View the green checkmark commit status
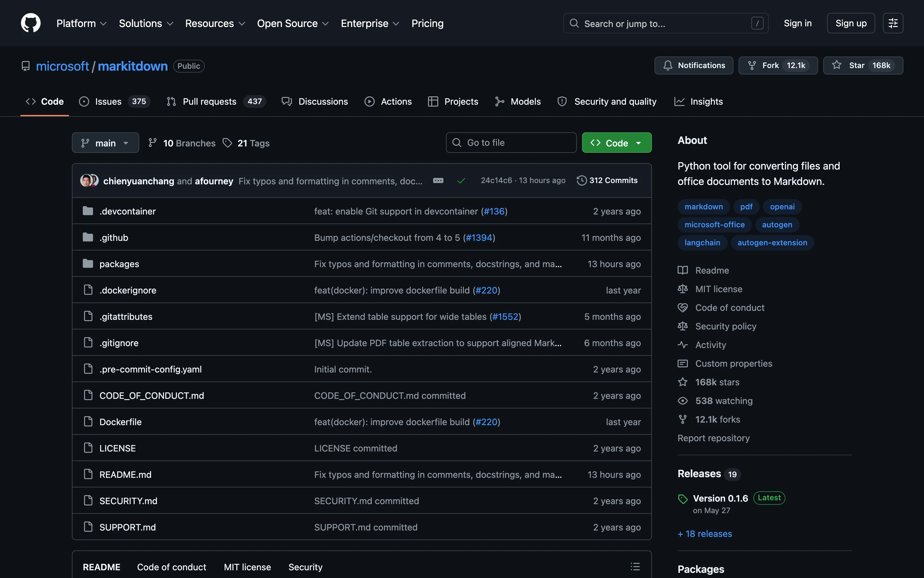Screen dimensions: 924x578 pos(461,180)
